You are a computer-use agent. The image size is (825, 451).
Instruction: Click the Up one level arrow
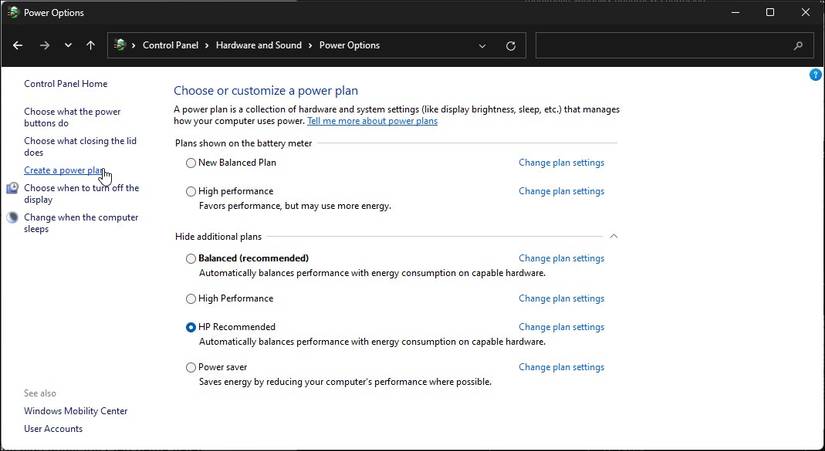pyautogui.click(x=91, y=45)
